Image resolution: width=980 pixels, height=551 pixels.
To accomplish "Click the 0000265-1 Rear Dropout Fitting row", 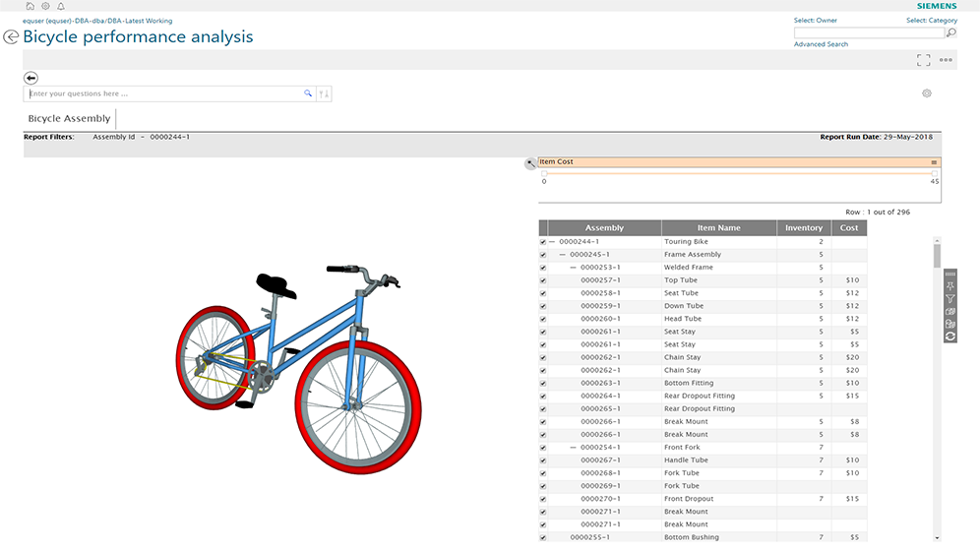I will tap(703, 409).
